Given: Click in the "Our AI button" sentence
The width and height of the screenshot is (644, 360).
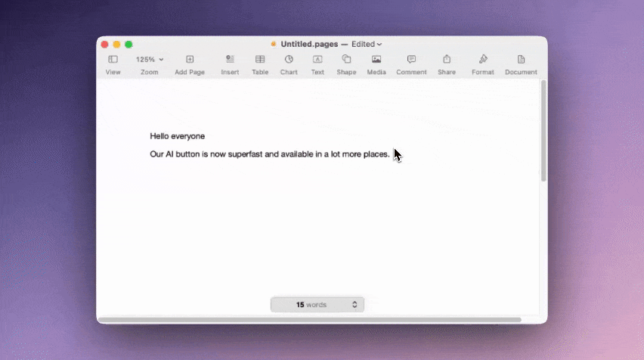Looking at the screenshot, I should tap(269, 154).
